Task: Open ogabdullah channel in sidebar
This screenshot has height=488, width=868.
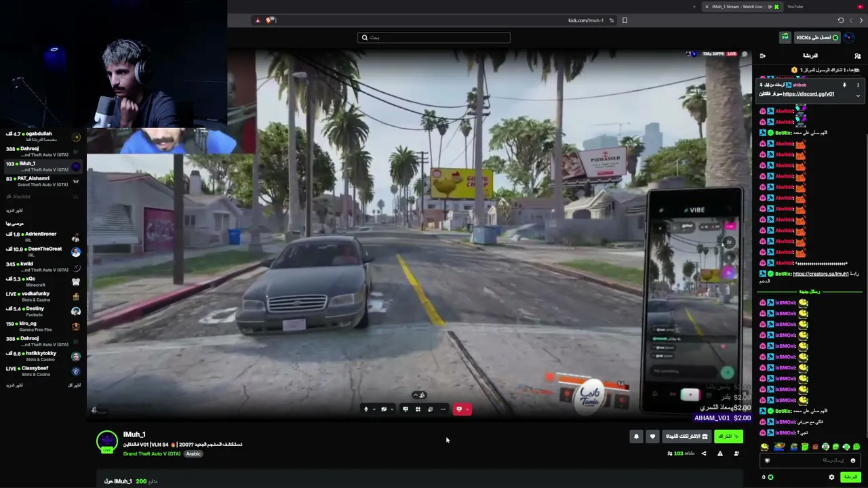Action: (x=43, y=136)
